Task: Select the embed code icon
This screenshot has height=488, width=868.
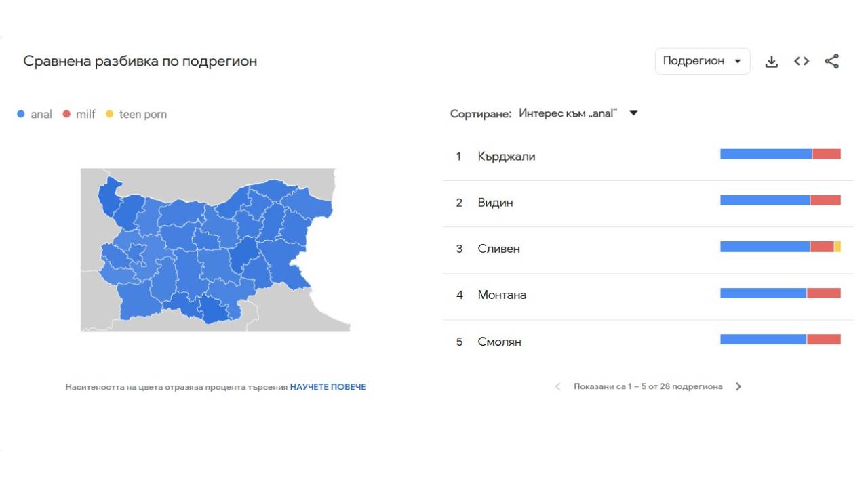Action: click(x=802, y=61)
